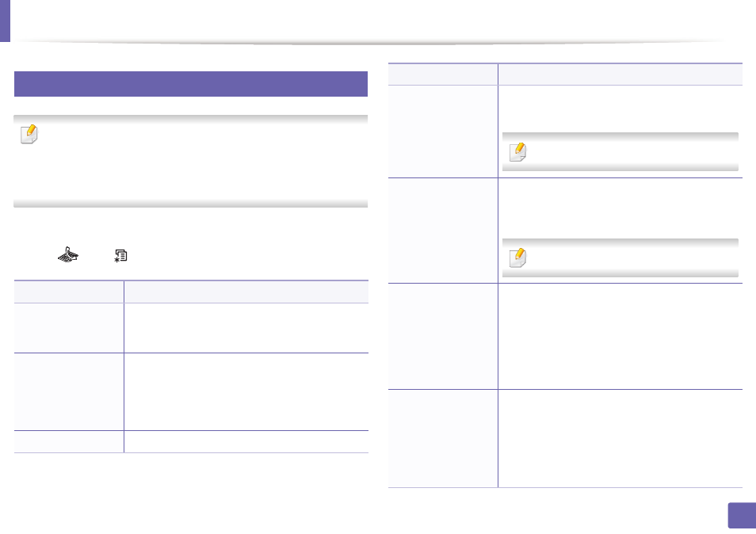This screenshot has width=756, height=534.
Task: Click inside the large gray note box
Action: coord(191,162)
